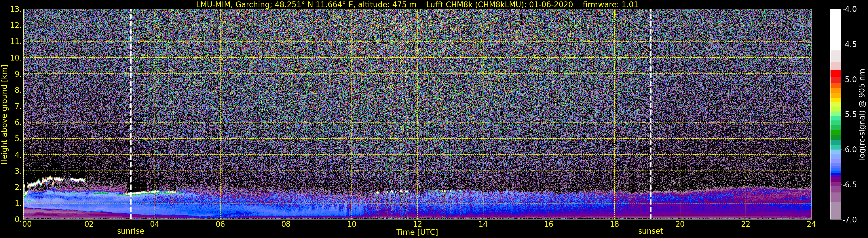Click the time axis tick '20'

point(680,224)
